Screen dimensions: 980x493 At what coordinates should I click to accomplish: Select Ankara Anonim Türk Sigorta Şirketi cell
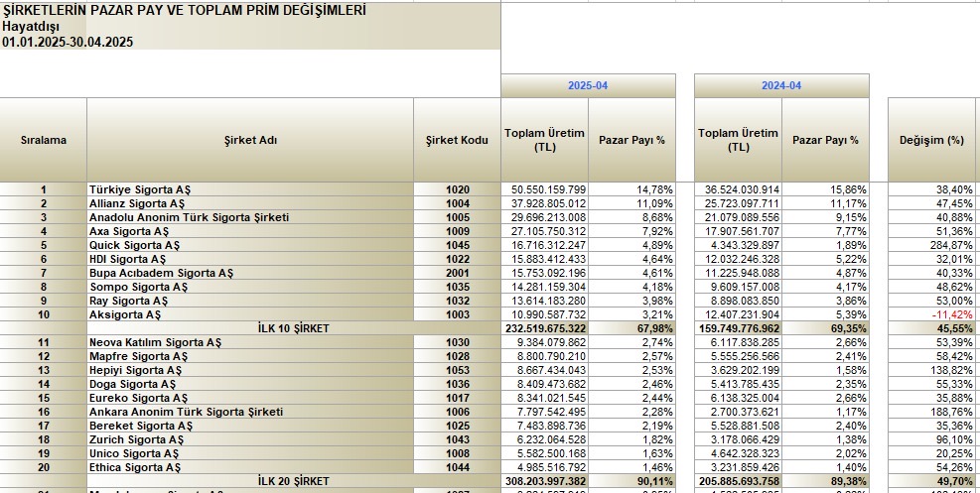tap(250, 412)
